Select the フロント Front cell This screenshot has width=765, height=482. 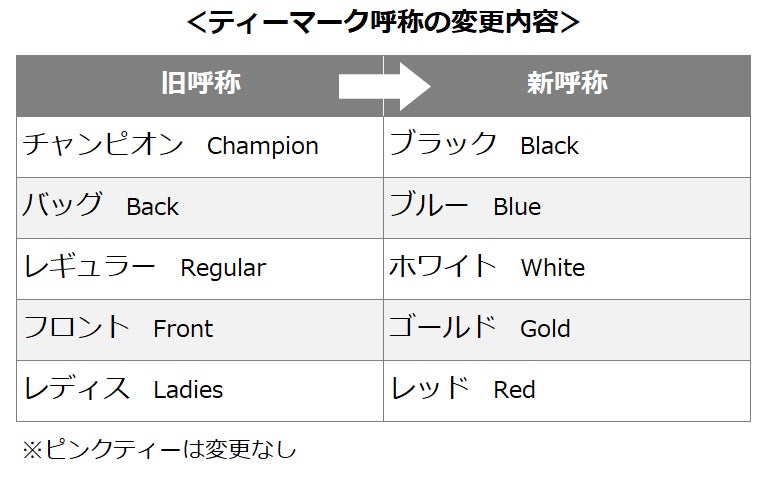click(200, 330)
